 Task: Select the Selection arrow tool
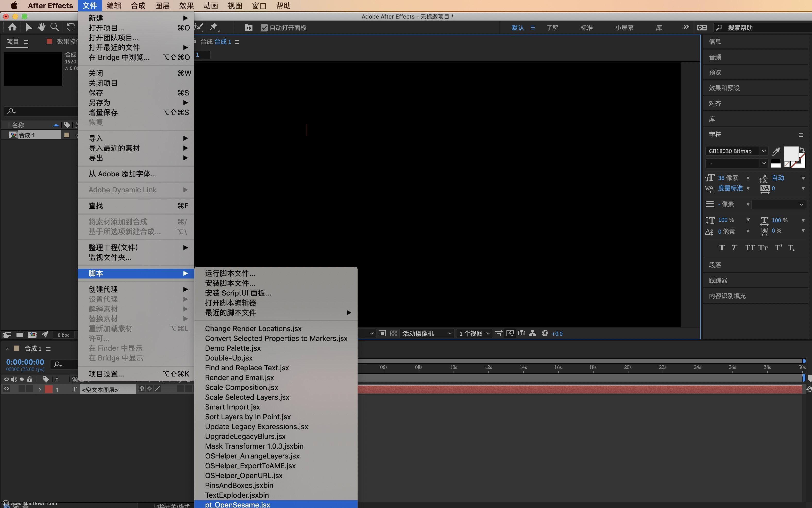[29, 27]
